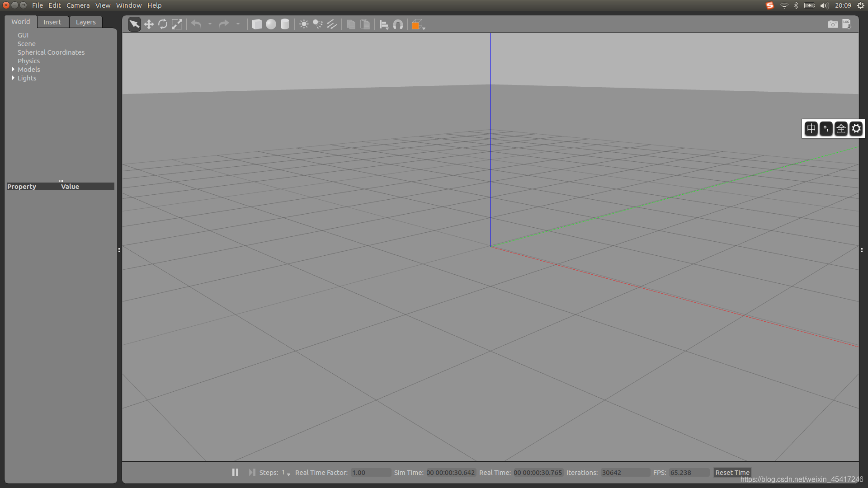Image resolution: width=868 pixels, height=488 pixels.
Task: Select Physics in the World tree
Action: pos(28,61)
